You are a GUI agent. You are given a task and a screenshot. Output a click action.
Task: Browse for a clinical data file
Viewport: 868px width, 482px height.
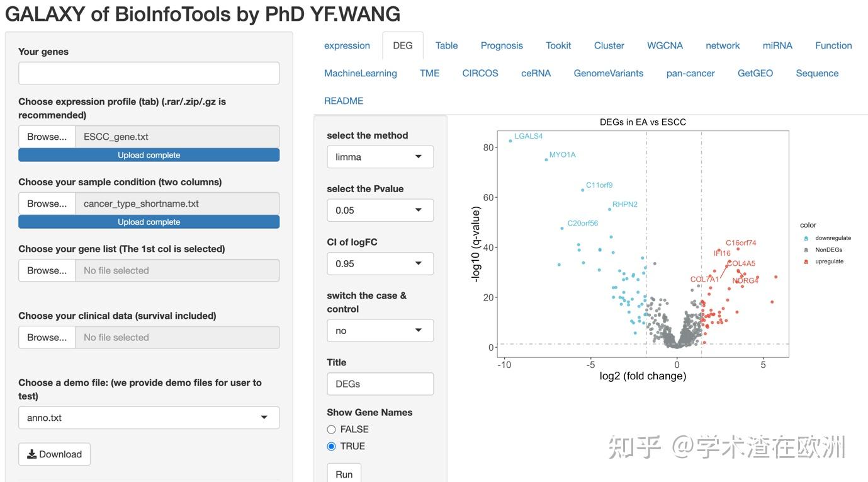coord(47,337)
